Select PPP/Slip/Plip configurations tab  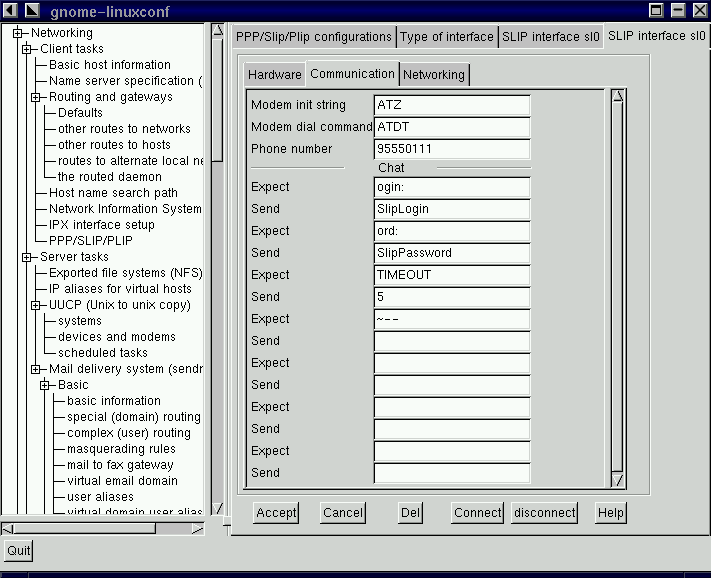[313, 37]
